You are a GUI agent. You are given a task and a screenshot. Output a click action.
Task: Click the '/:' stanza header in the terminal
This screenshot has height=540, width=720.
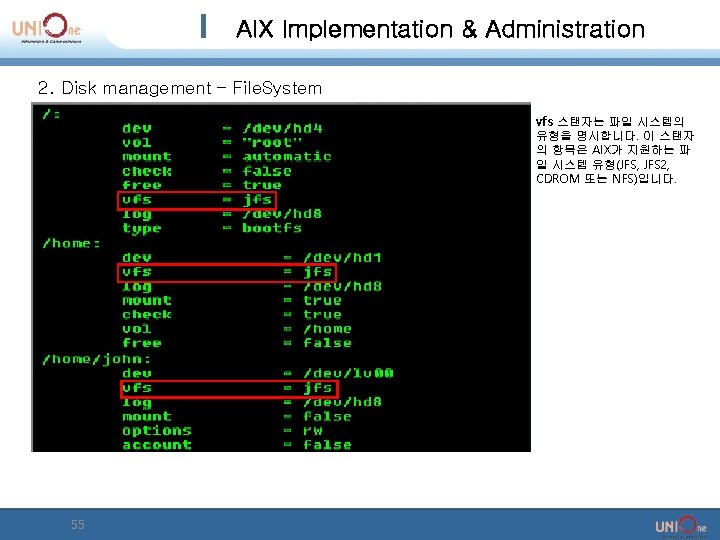[51, 114]
